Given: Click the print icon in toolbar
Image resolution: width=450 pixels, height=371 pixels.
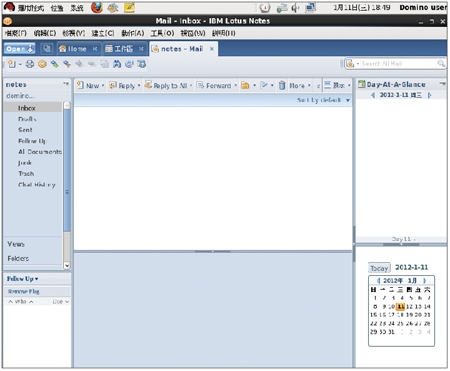Looking at the screenshot, I should [x=30, y=64].
